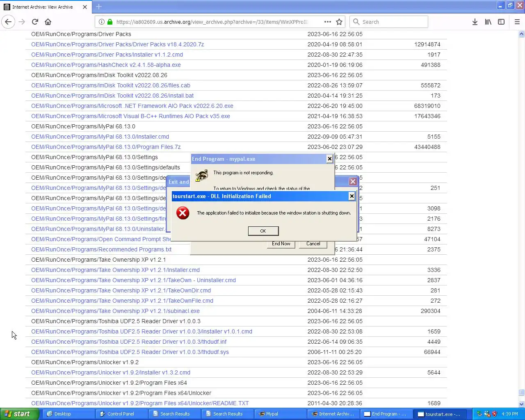Open the Windows start menu

(19, 414)
